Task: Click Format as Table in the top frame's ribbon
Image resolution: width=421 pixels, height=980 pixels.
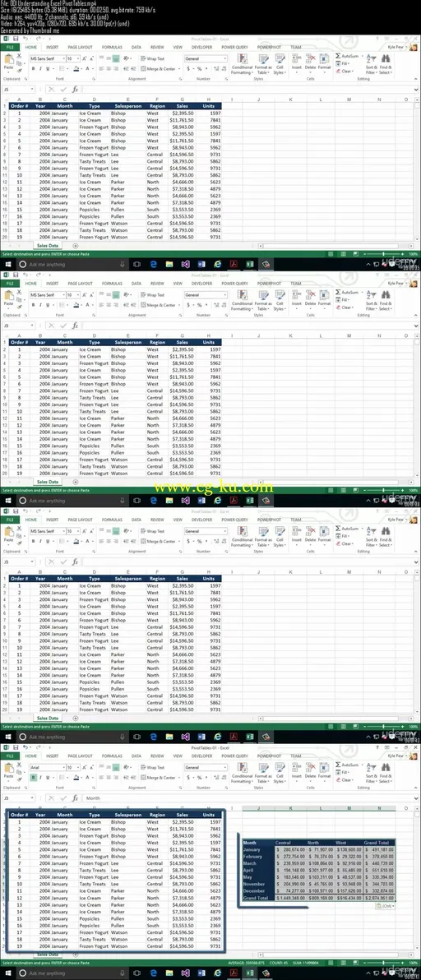Action: point(263,64)
